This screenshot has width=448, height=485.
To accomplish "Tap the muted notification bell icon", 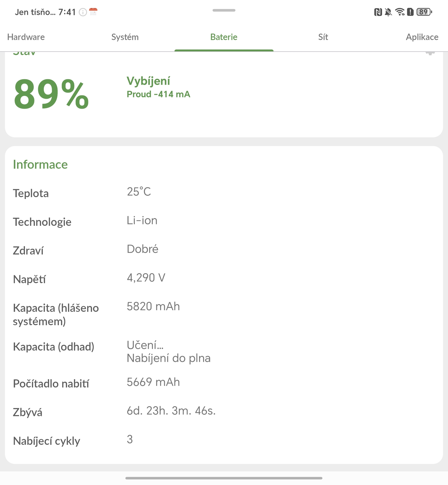I will [x=388, y=12].
